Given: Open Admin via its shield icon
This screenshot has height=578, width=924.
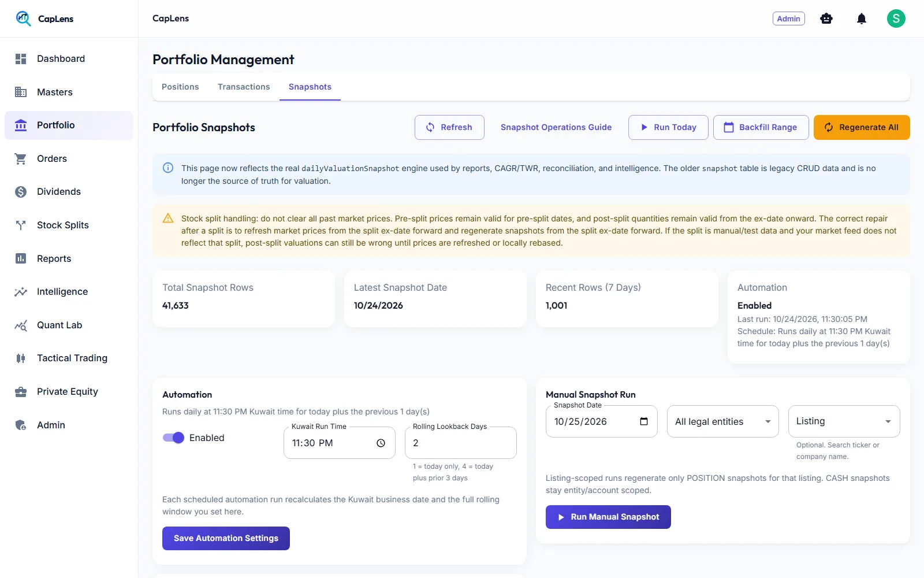Looking at the screenshot, I should tap(21, 425).
